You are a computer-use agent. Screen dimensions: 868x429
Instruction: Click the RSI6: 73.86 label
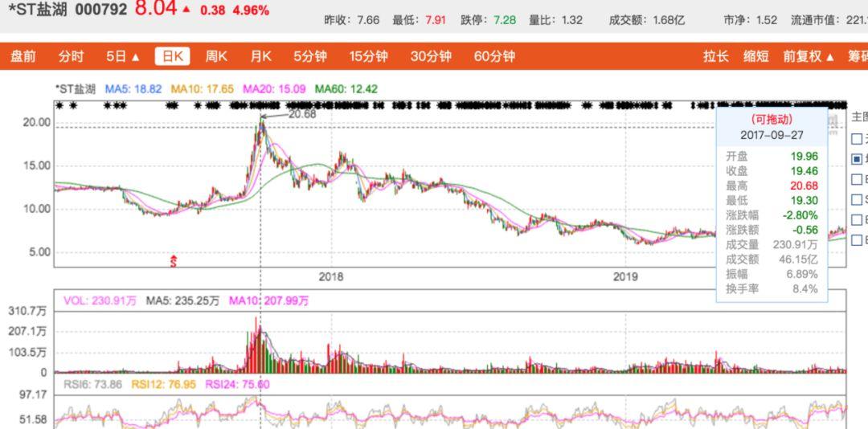(92, 384)
